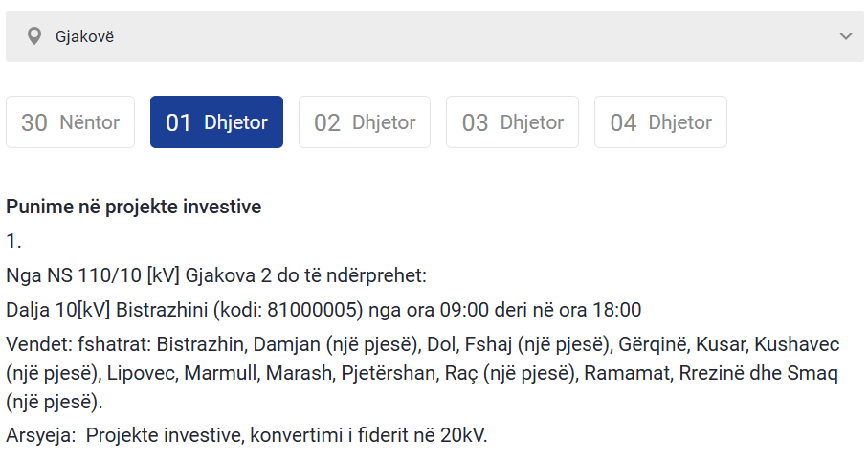Click the list number 1.

[x=12, y=241]
